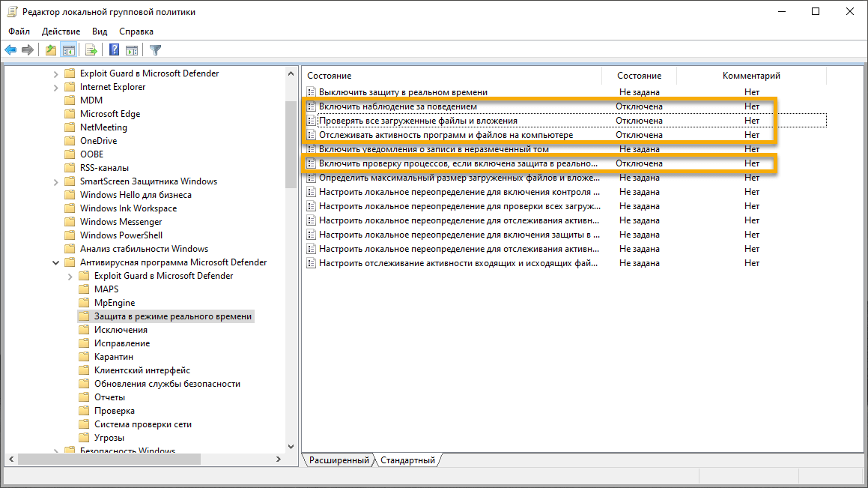Click the policy icon next to Выключить защиту

click(310, 91)
